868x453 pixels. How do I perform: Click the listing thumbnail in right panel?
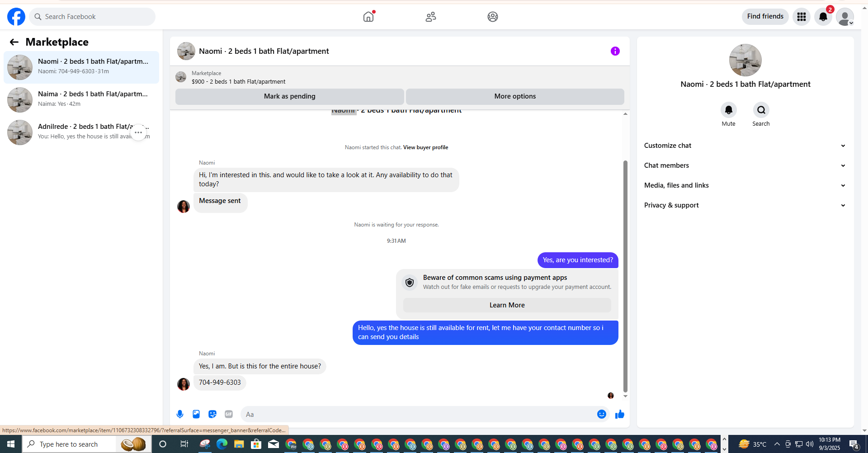click(x=745, y=60)
